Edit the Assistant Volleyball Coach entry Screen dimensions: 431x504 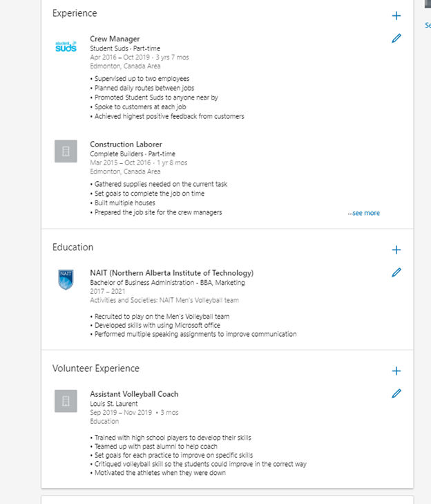coord(396,393)
